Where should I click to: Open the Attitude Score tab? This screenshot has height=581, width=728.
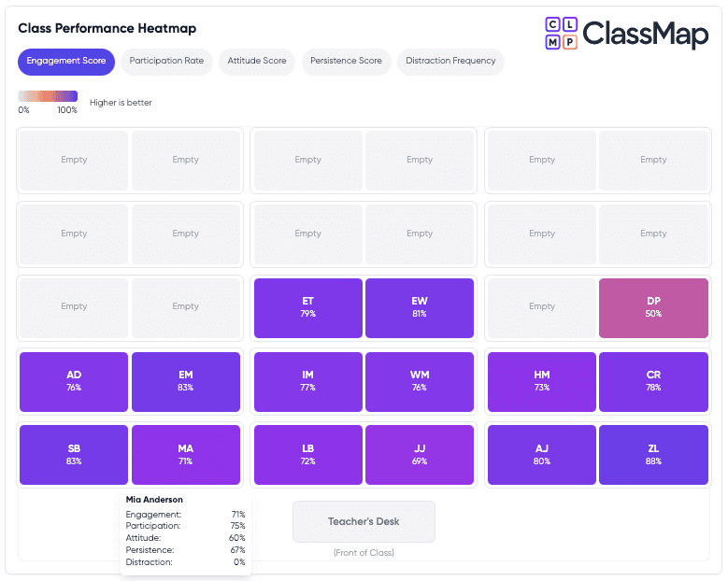[257, 62]
